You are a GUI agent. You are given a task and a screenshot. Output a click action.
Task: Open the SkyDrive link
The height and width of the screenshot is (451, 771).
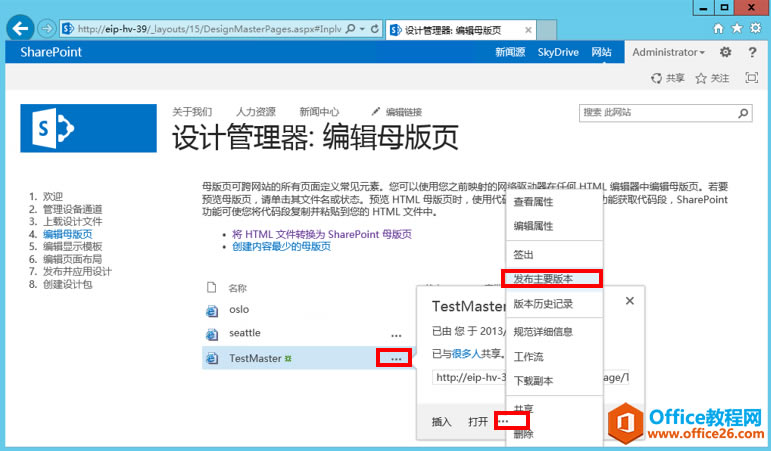(558, 52)
